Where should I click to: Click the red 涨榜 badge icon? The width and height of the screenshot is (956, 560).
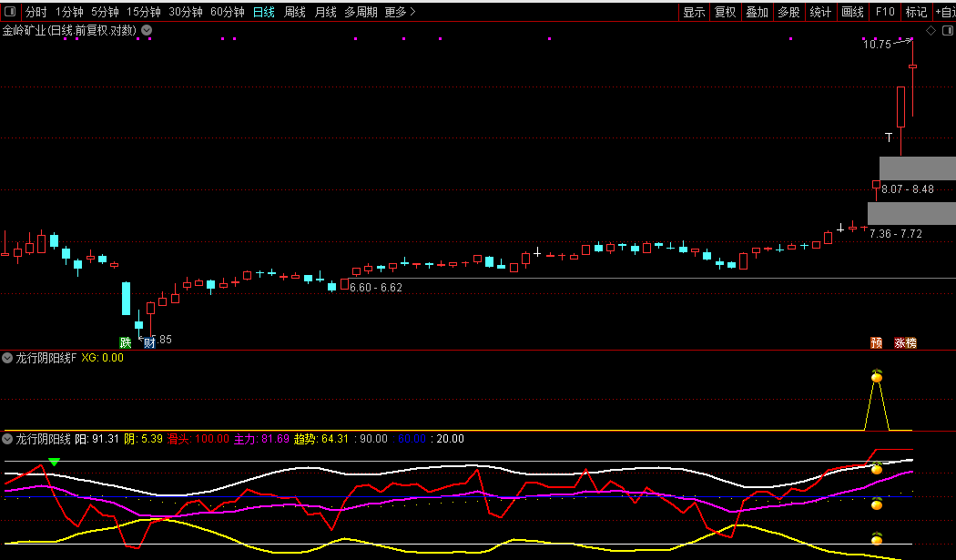coord(905,343)
